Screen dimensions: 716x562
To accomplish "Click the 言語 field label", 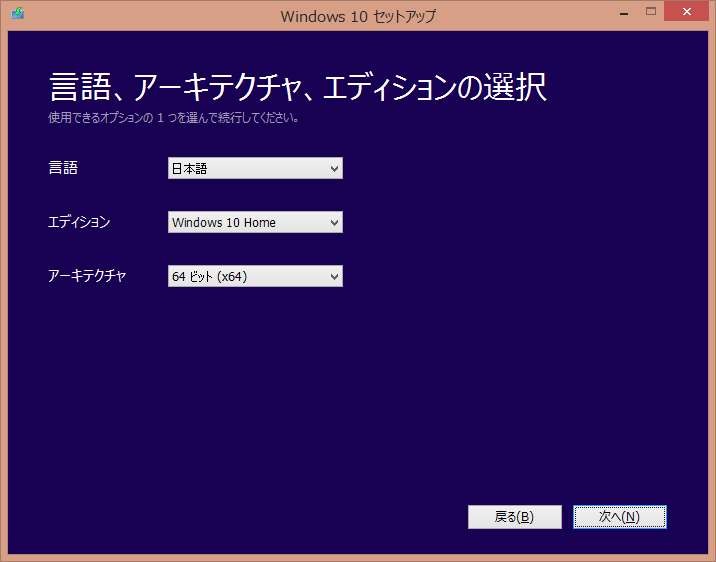I will point(63,168).
